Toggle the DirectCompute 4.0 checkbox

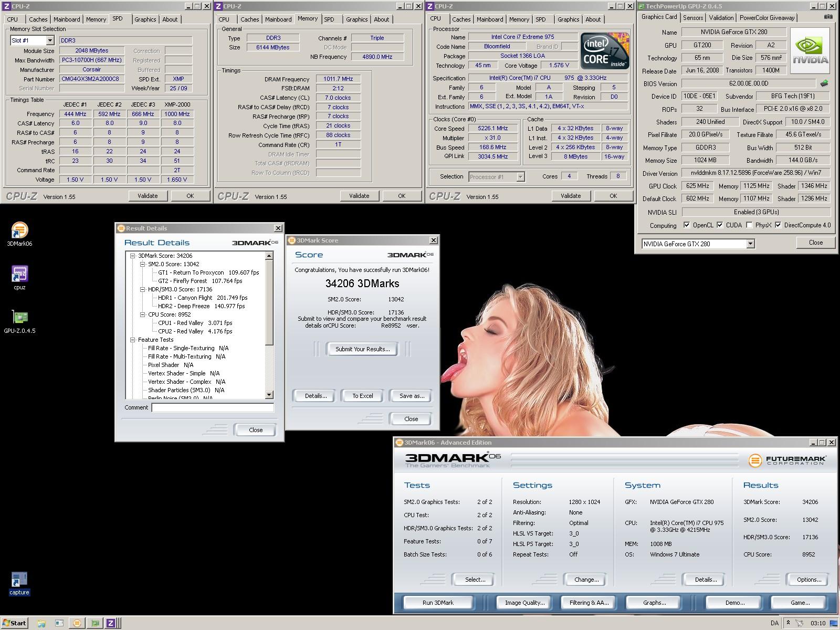[778, 225]
